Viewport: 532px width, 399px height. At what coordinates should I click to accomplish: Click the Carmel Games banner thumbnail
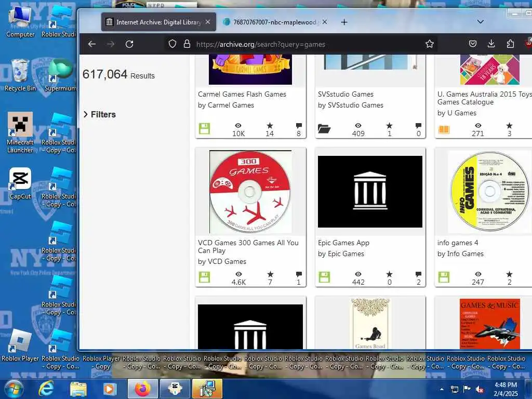[x=250, y=70]
